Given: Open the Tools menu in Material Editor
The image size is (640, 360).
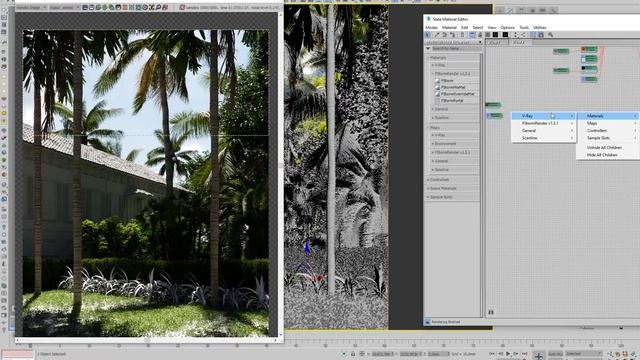Looking at the screenshot, I should tap(524, 27).
